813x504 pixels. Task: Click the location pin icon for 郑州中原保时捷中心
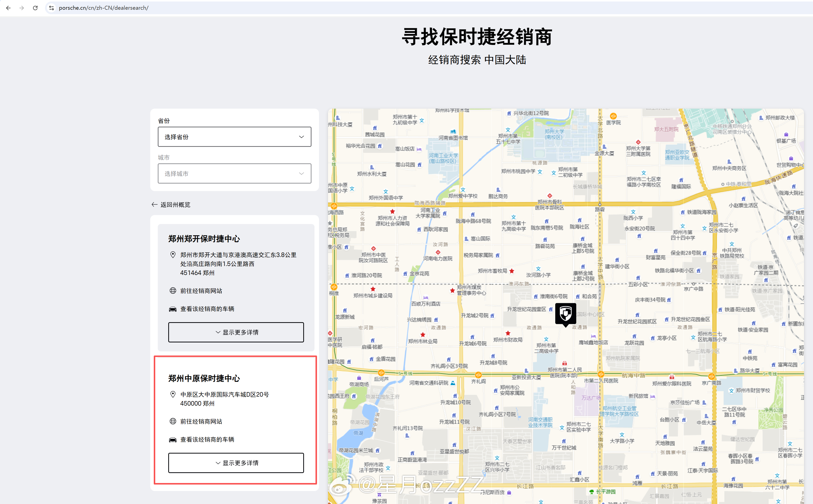[173, 394]
